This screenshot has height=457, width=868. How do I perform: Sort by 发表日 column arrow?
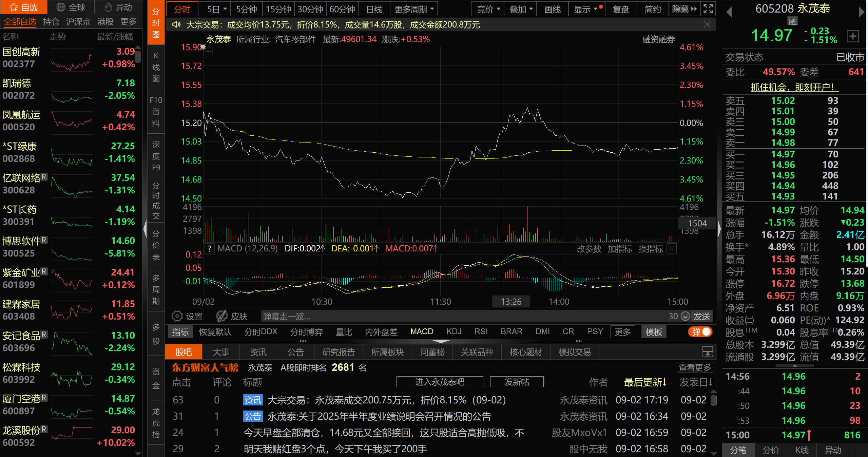coord(710,382)
